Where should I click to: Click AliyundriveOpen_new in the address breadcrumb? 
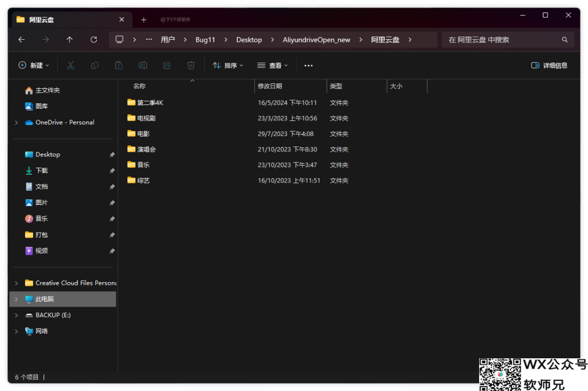coord(316,40)
